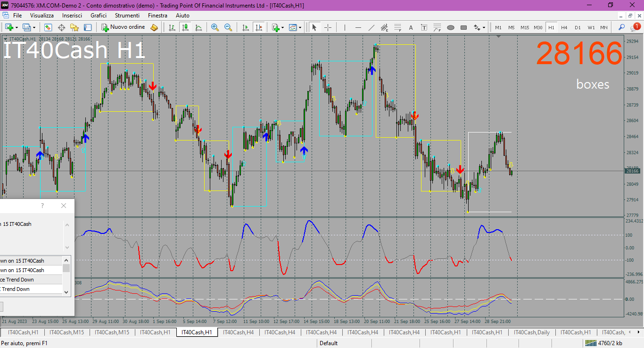Open the File menu
Viewport: 644px width, 348px height.
click(x=17, y=16)
